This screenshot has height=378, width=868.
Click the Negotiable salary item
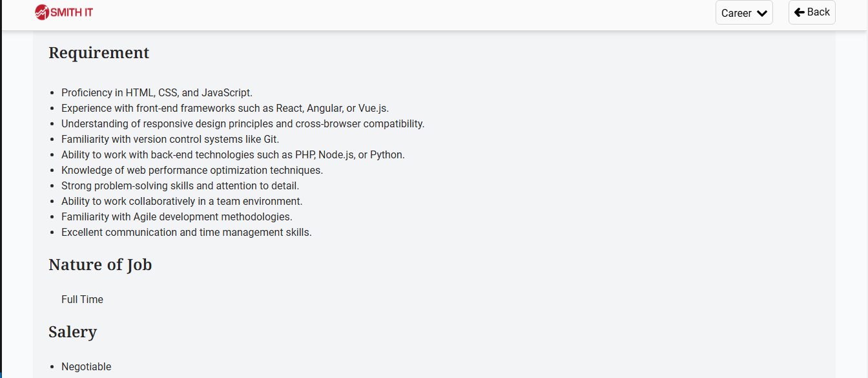tap(87, 366)
